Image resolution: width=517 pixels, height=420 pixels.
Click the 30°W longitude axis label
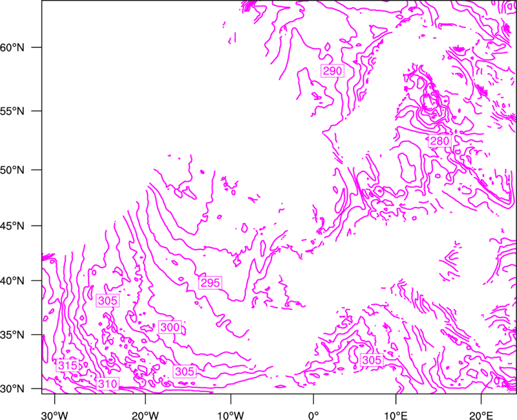click(x=55, y=415)
